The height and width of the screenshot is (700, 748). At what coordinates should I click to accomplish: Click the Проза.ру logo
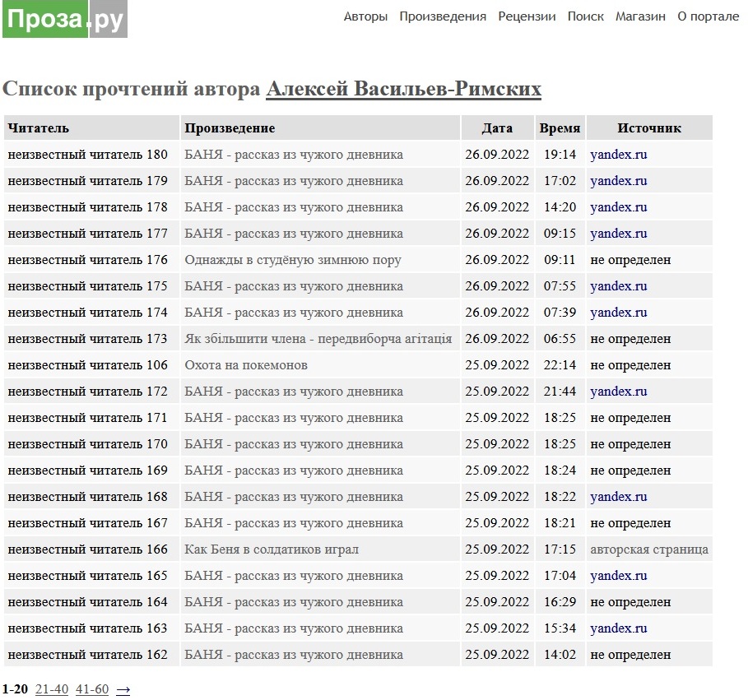click(65, 19)
